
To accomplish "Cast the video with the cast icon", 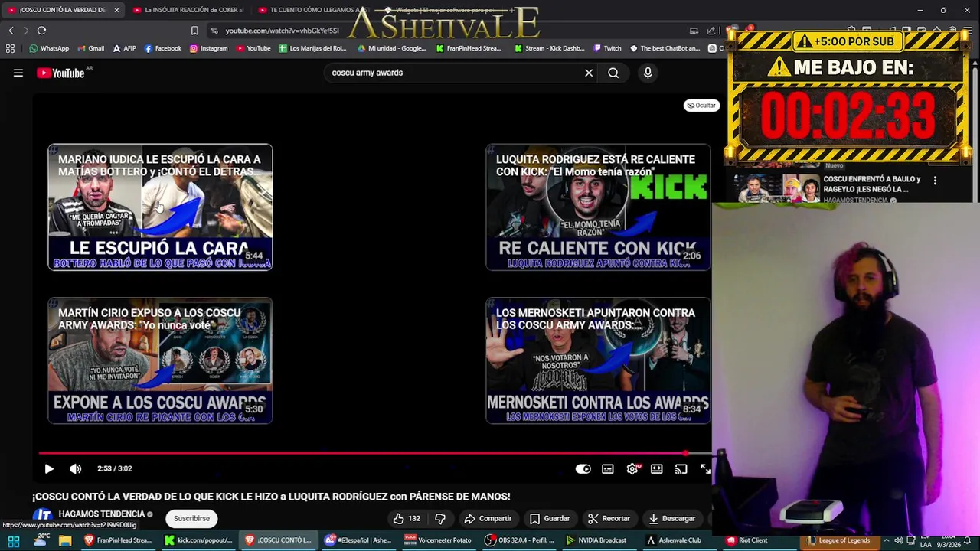I will click(x=681, y=469).
